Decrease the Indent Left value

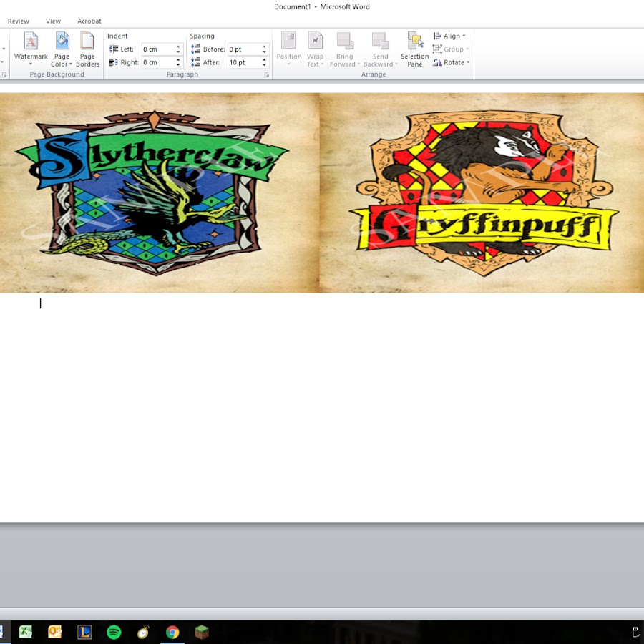click(178, 52)
